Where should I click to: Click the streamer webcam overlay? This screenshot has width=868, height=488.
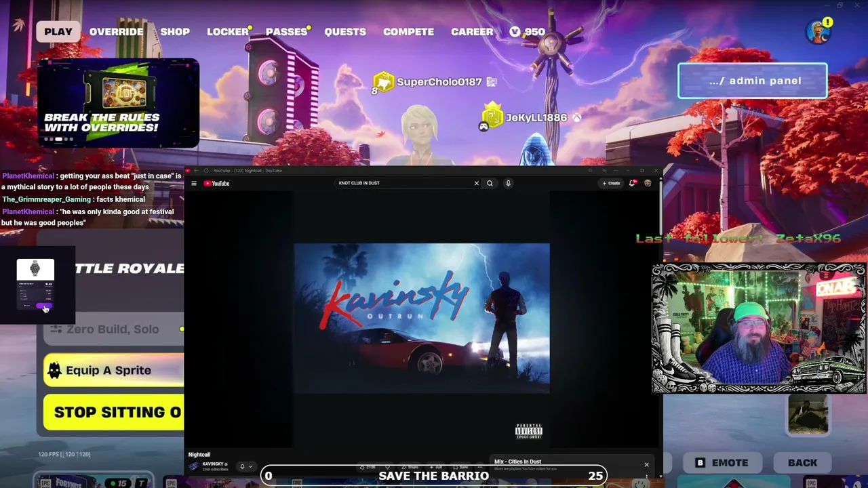(x=759, y=328)
